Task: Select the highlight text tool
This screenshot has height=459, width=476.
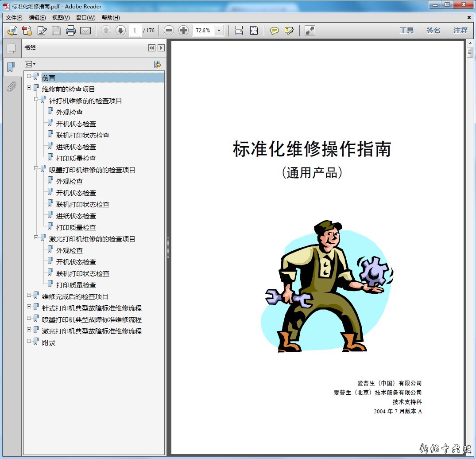Action: (289, 31)
